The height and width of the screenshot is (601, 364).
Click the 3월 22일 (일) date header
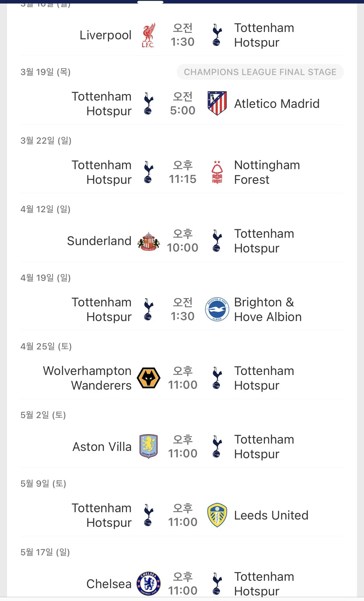point(46,141)
